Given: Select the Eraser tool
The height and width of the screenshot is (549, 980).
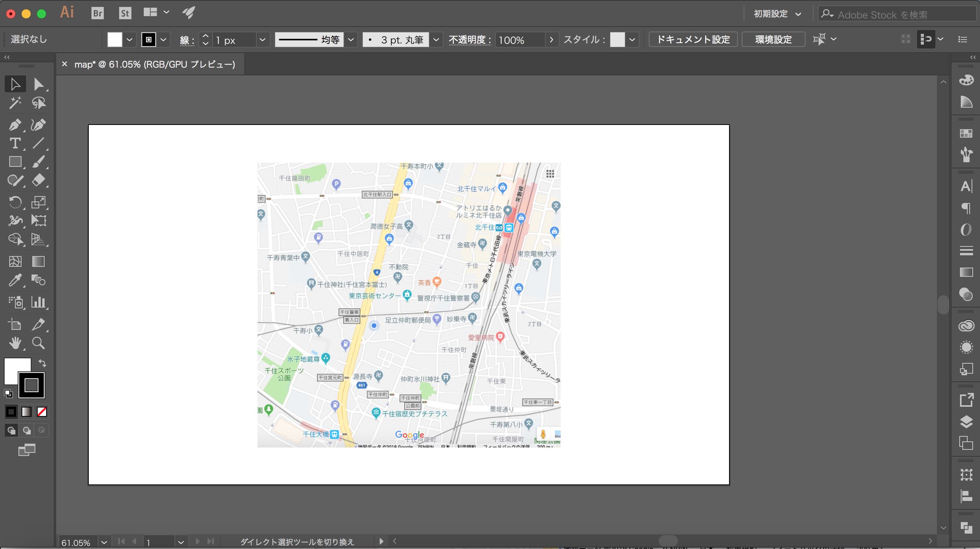Looking at the screenshot, I should (38, 180).
